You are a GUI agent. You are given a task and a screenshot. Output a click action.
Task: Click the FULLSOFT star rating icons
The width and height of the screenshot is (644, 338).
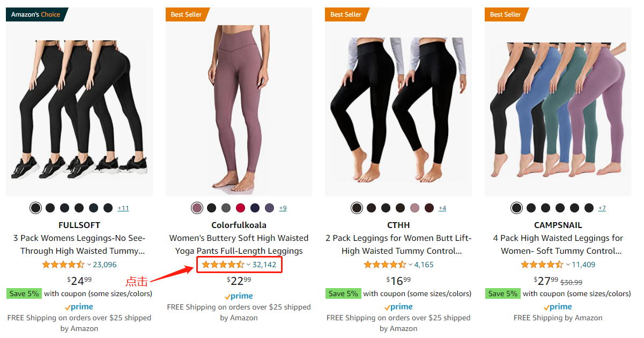63,264
